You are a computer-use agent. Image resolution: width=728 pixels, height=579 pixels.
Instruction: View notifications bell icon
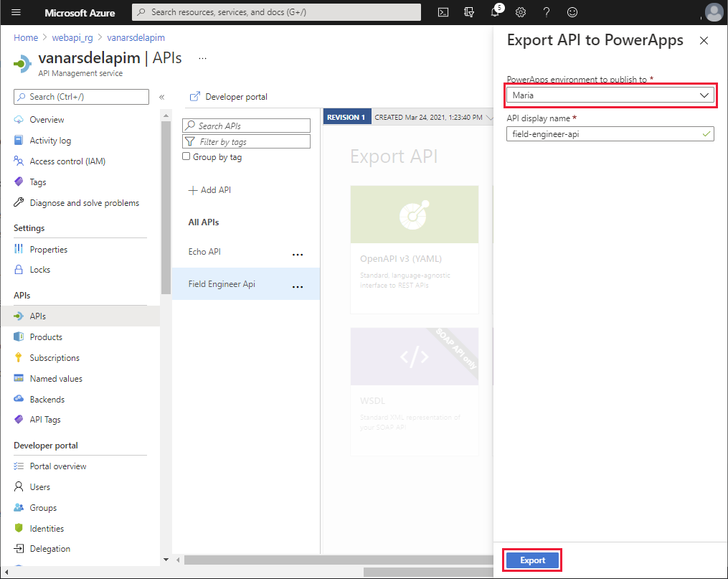496,12
